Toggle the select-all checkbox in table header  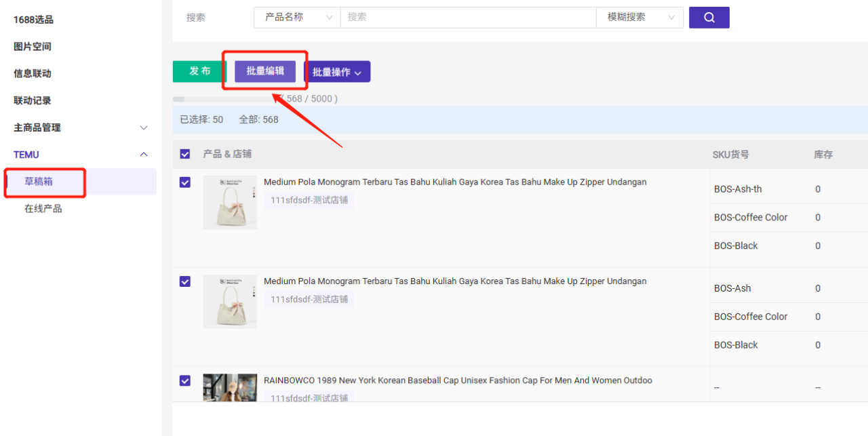[x=185, y=154]
